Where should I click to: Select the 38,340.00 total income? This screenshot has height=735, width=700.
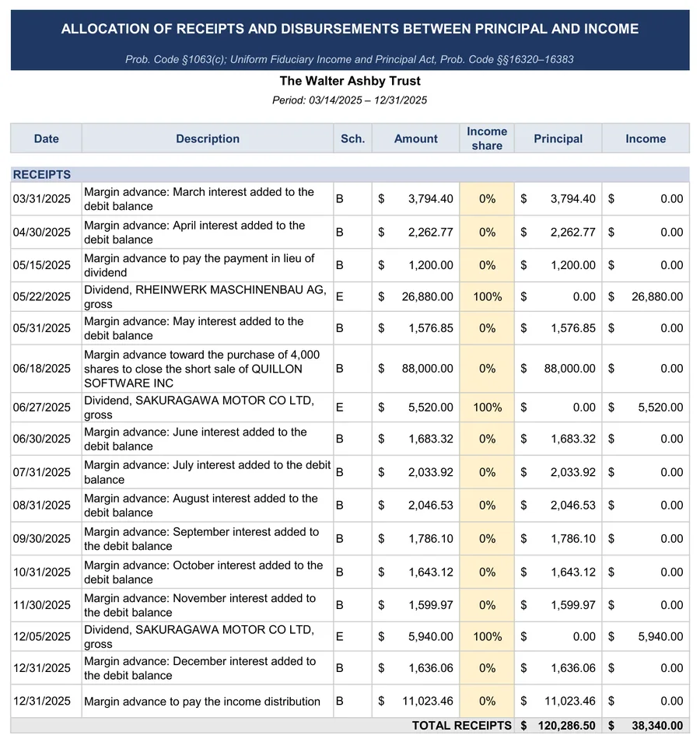click(657, 726)
